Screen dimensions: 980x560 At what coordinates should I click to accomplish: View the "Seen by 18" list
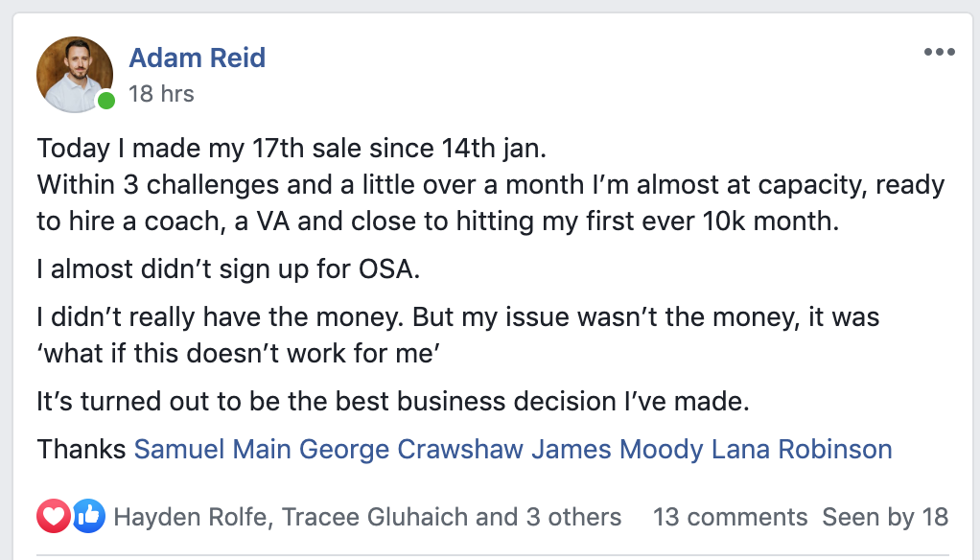(x=885, y=518)
